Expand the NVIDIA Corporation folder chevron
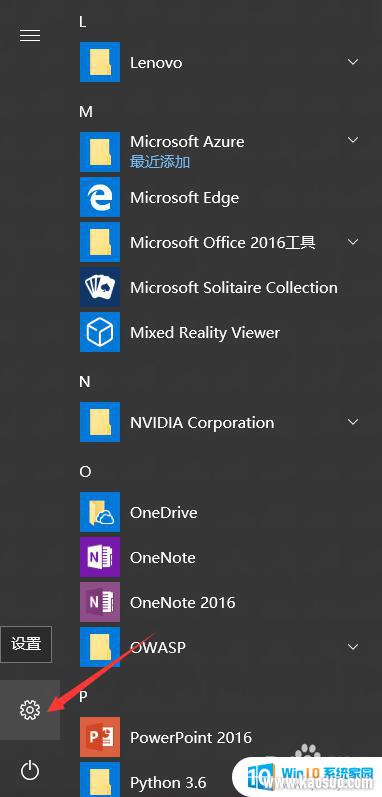 [353, 422]
